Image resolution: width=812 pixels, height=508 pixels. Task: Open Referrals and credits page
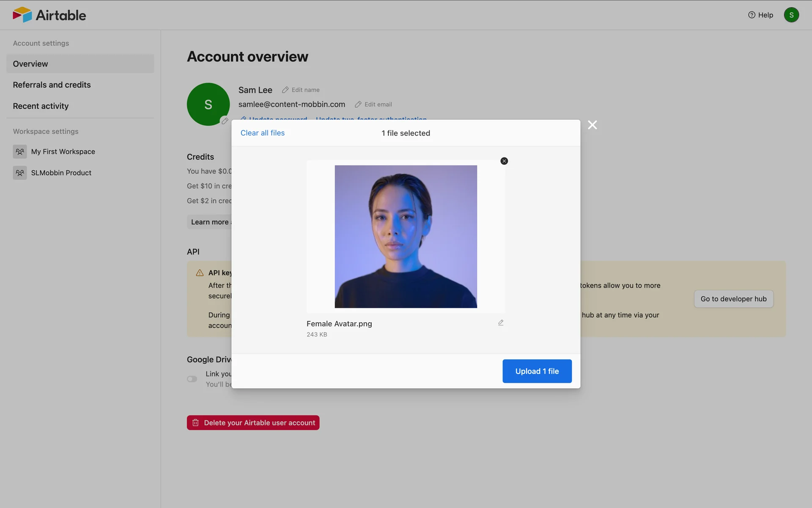click(x=52, y=85)
